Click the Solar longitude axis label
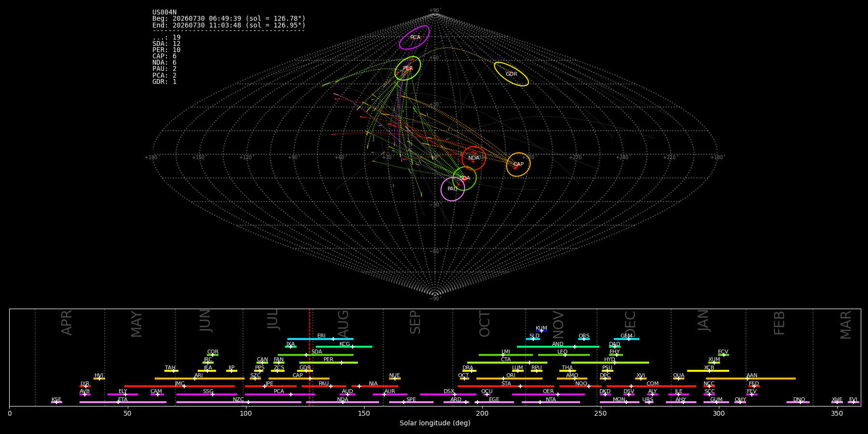Image resolution: width=868 pixels, height=434 pixels. (435, 423)
